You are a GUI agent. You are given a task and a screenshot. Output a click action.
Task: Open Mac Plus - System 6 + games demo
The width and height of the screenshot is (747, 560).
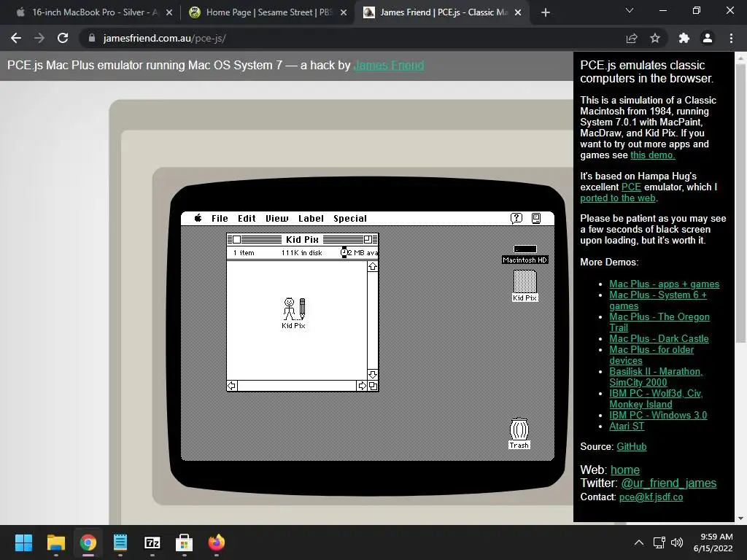coord(658,300)
